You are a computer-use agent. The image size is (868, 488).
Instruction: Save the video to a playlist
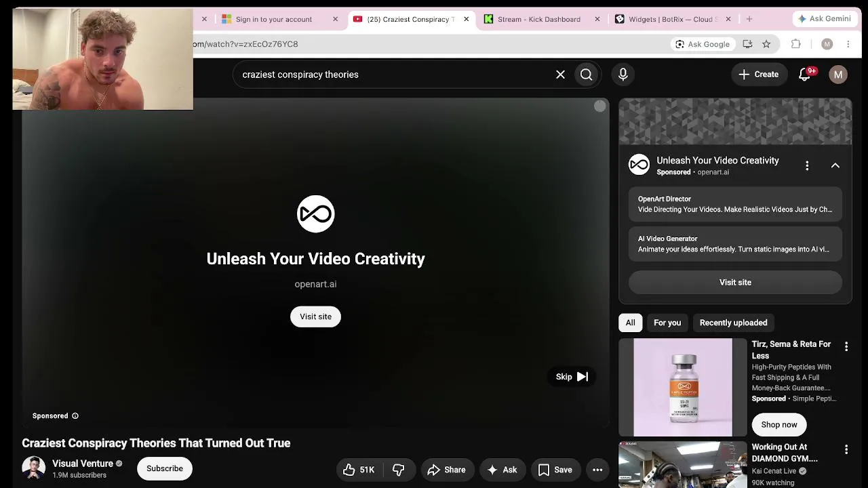555,470
